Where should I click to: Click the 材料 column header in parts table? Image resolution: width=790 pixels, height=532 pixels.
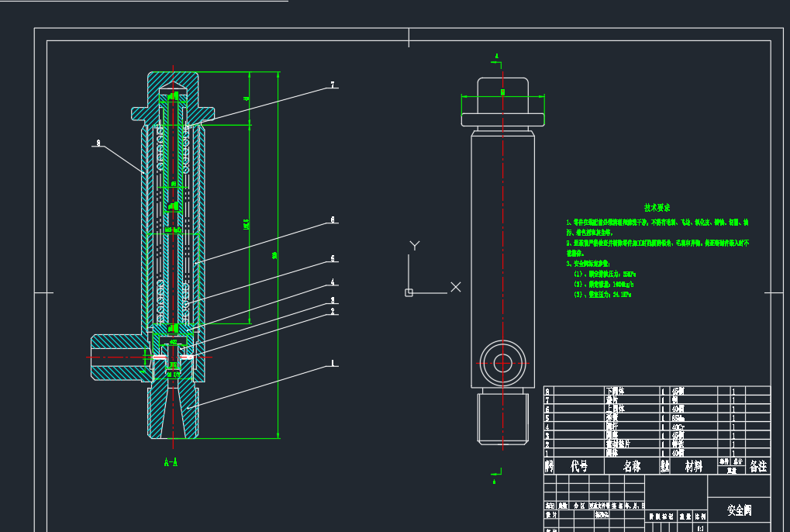(693, 466)
